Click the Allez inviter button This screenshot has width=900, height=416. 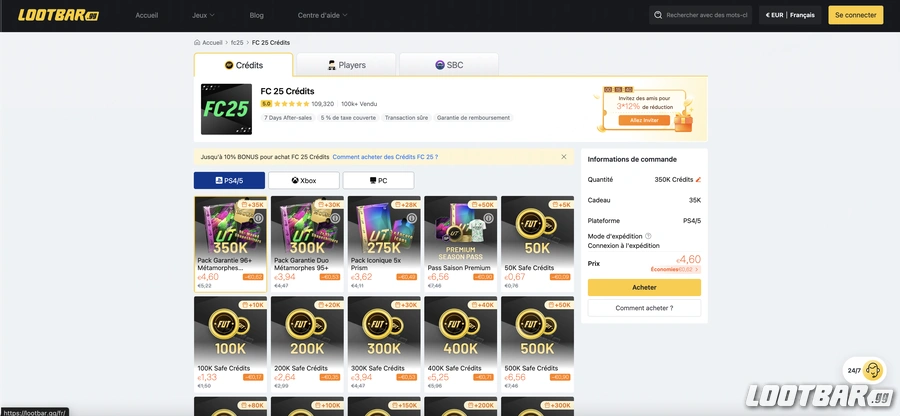[644, 120]
